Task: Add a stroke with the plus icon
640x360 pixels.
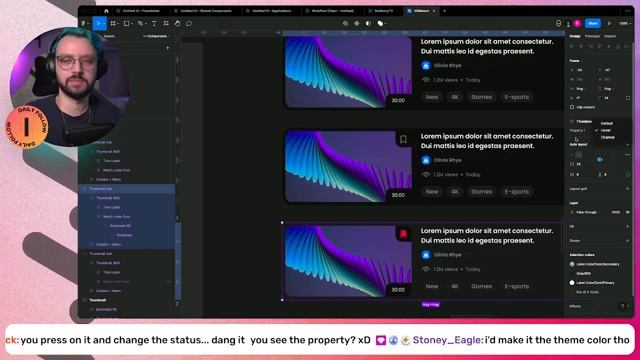Action: 627,240
